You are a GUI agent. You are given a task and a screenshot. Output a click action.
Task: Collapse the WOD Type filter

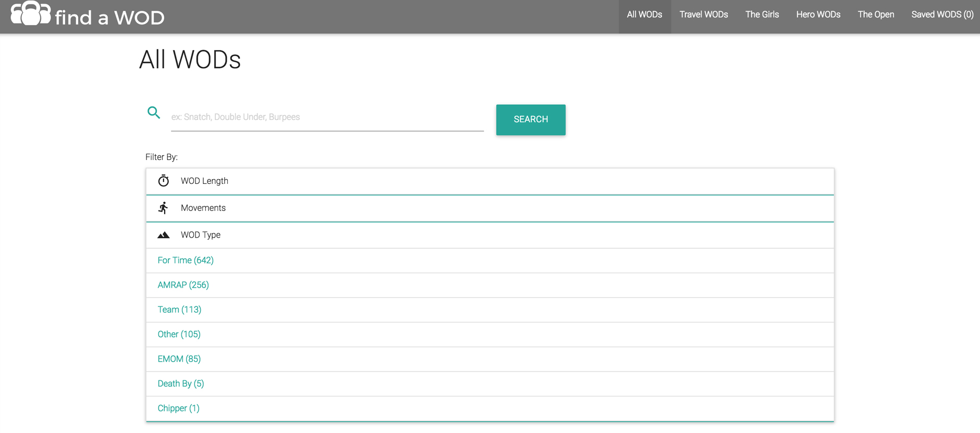(490, 235)
